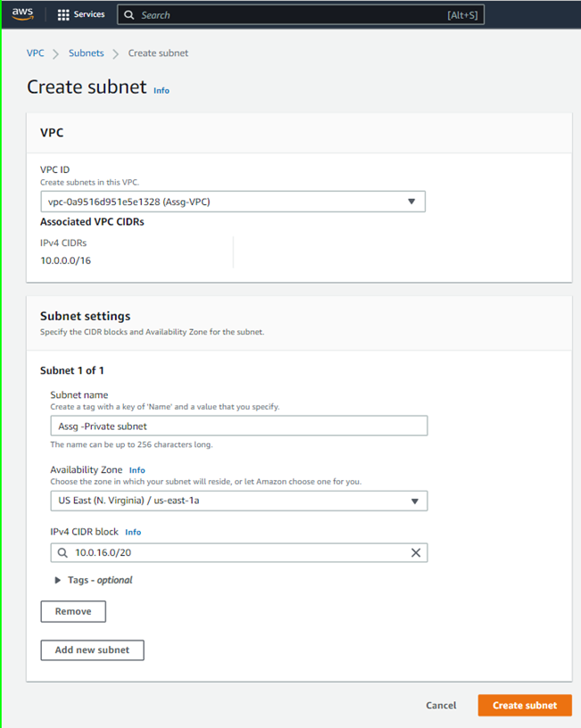
Task: Clear the IPv4 CIDR field with the X icon
Action: [415, 552]
